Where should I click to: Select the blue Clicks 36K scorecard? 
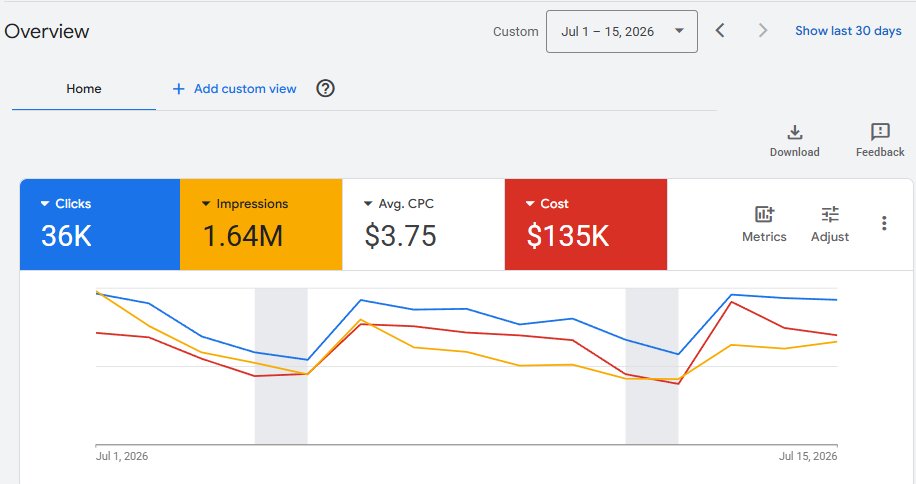click(100, 224)
